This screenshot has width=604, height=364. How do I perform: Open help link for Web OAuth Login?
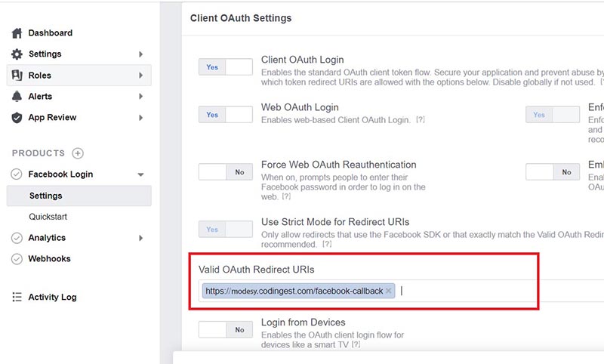(x=420, y=120)
